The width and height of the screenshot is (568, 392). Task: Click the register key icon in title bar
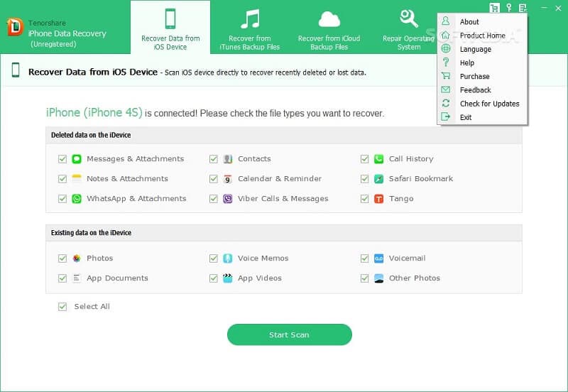[x=509, y=8]
